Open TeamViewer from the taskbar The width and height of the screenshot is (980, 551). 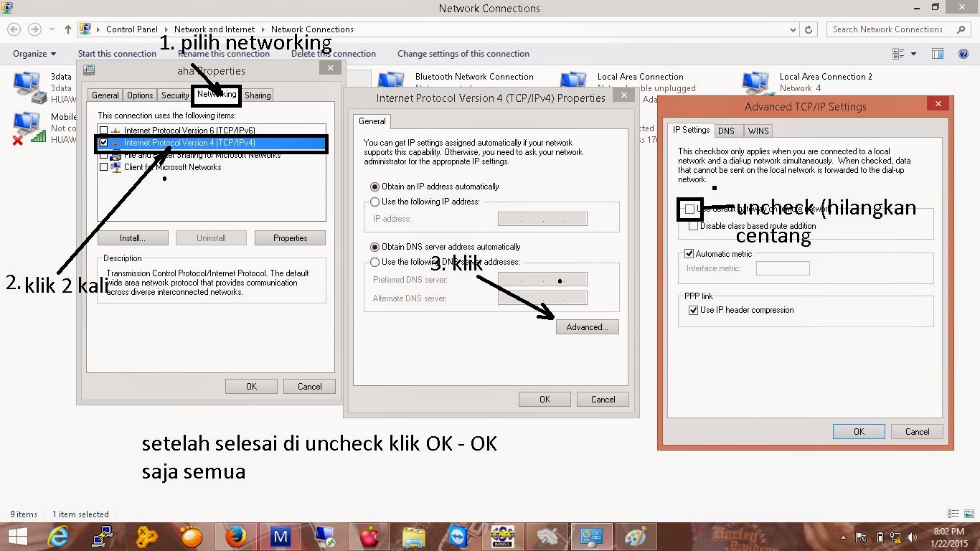point(457,536)
